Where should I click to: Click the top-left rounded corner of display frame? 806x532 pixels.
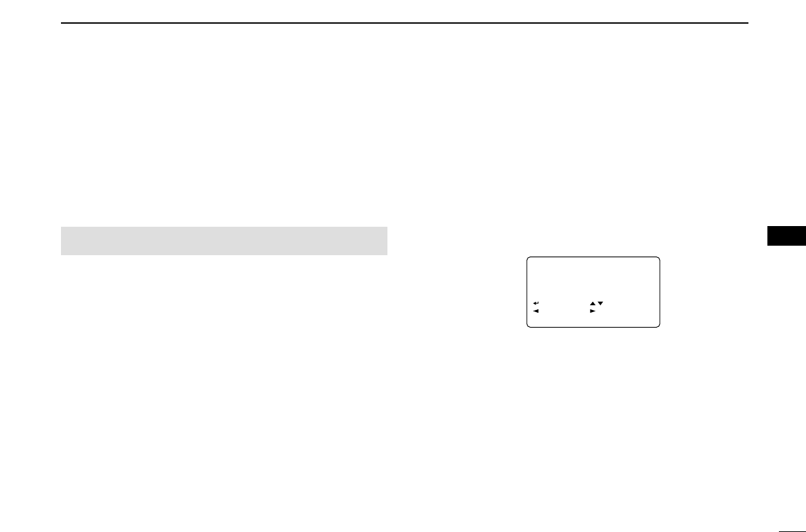pos(529,259)
